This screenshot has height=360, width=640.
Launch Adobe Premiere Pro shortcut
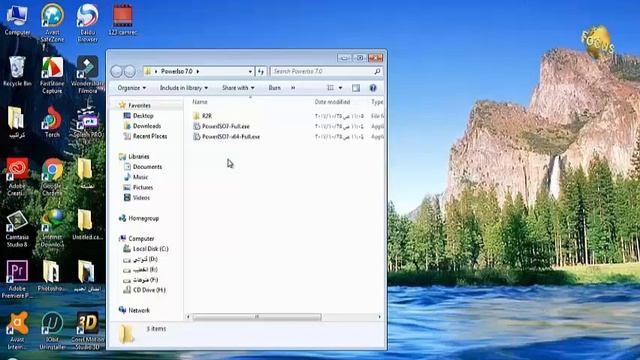tap(17, 279)
